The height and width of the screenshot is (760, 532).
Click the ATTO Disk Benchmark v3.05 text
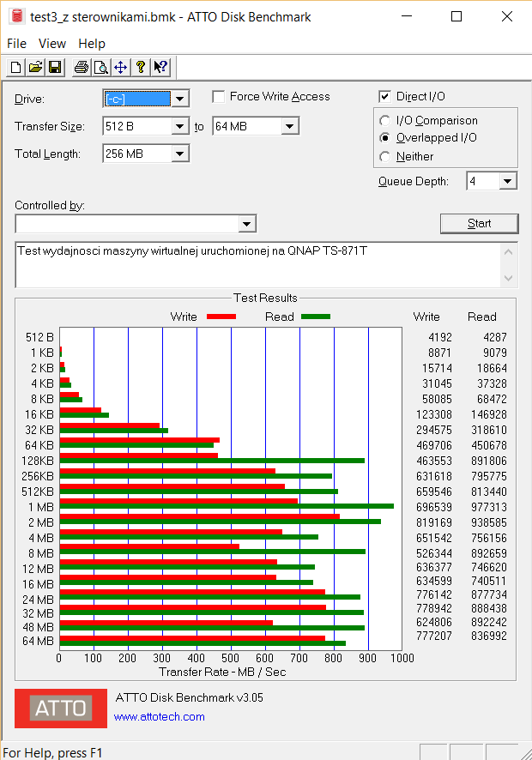[x=189, y=697]
